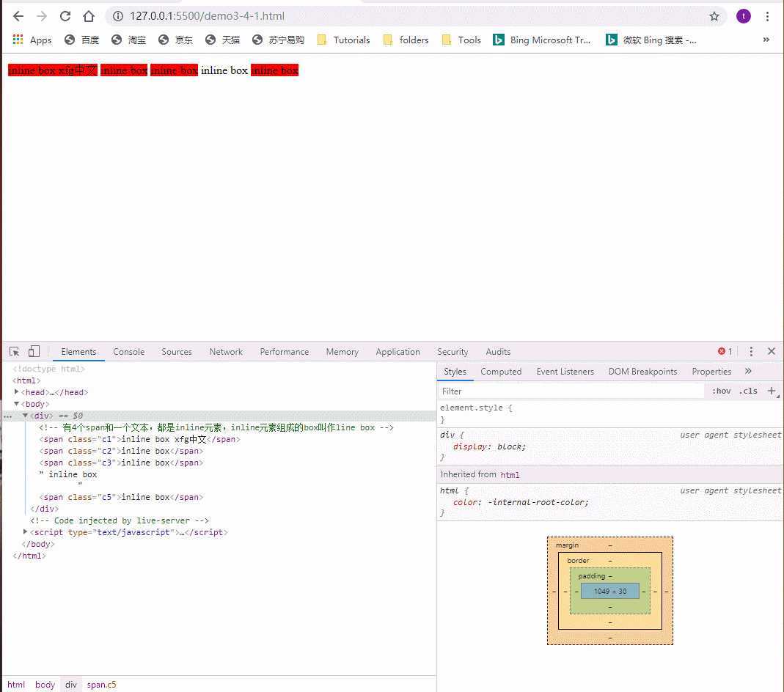The image size is (784, 692).
Task: Open the Apps shortcut in bookmarks bar
Action: pyautogui.click(x=32, y=40)
